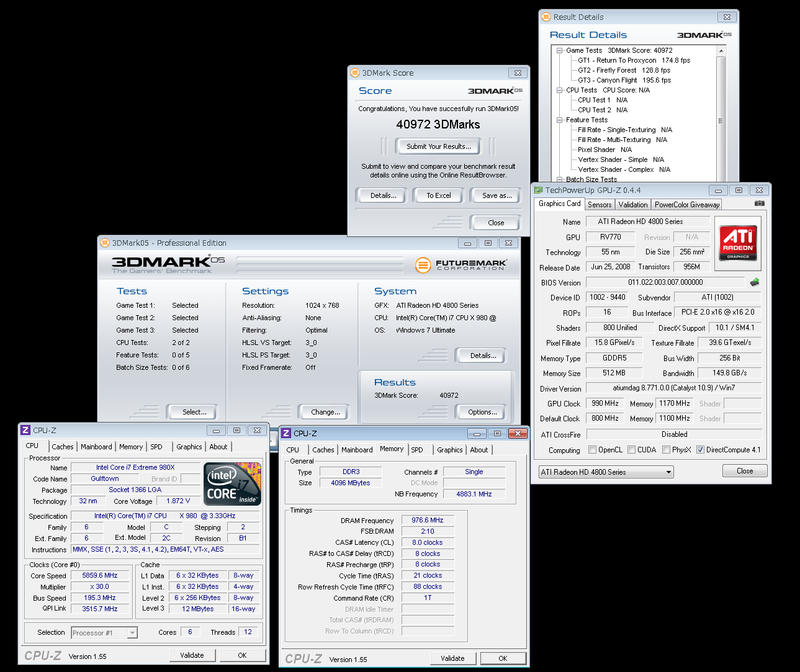This screenshot has height=672, width=800.
Task: Select the Vertex Shader - Complex row
Action: [x=624, y=169]
